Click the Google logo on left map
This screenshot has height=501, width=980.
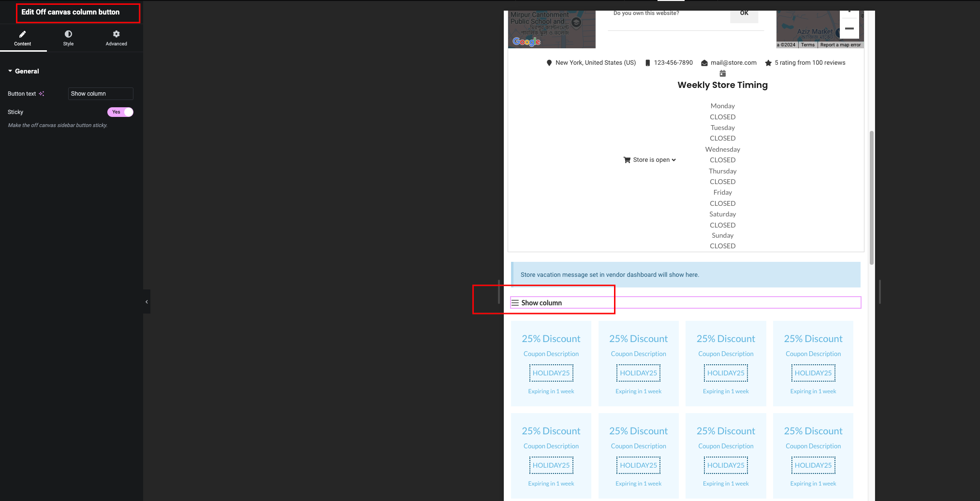coord(527,42)
